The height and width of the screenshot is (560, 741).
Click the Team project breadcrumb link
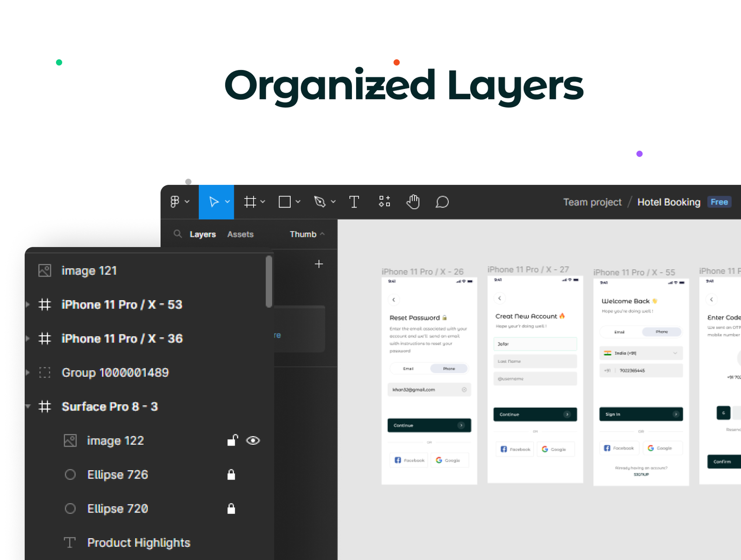coord(592,202)
